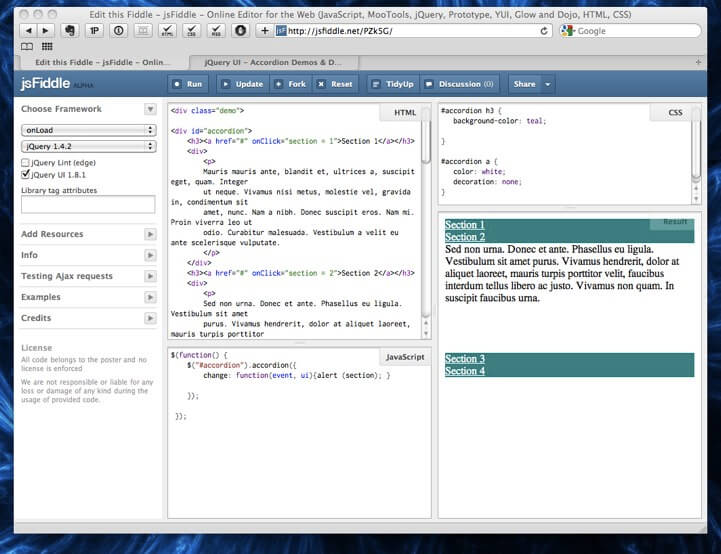Open Section 3 in the accordion result
Image resolution: width=721 pixels, height=554 pixels.
coord(465,359)
